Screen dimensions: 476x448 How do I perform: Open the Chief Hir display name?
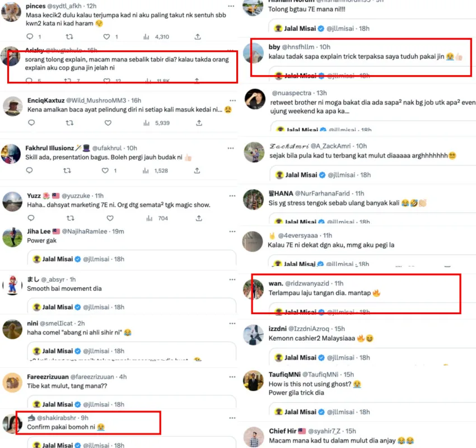point(282,431)
